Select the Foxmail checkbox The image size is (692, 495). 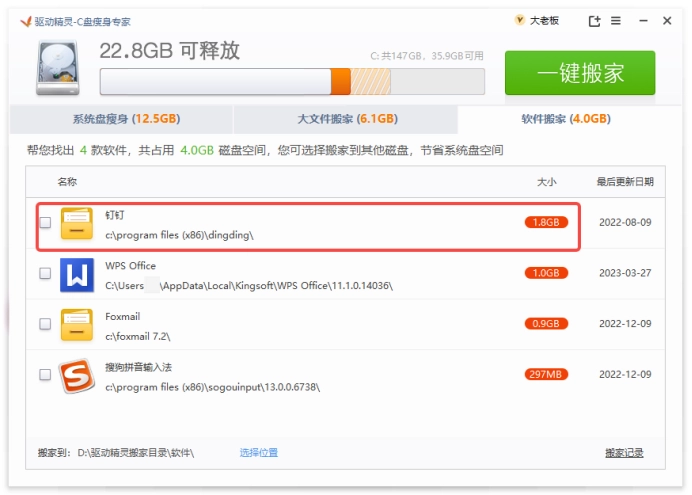[x=45, y=324]
